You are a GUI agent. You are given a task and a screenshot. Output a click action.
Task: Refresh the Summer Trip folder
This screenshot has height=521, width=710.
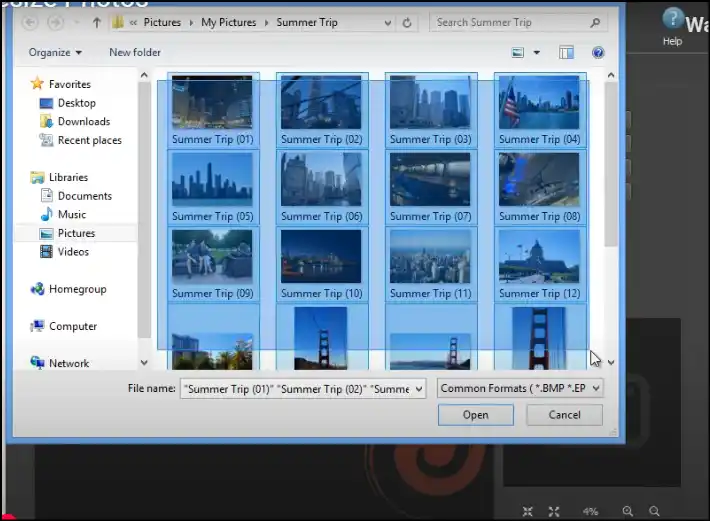[x=407, y=23]
